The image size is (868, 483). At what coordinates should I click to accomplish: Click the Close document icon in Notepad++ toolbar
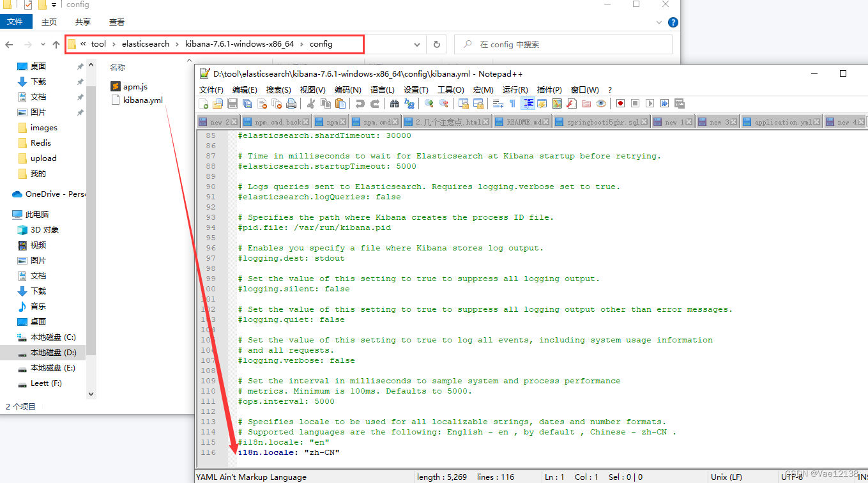click(262, 103)
